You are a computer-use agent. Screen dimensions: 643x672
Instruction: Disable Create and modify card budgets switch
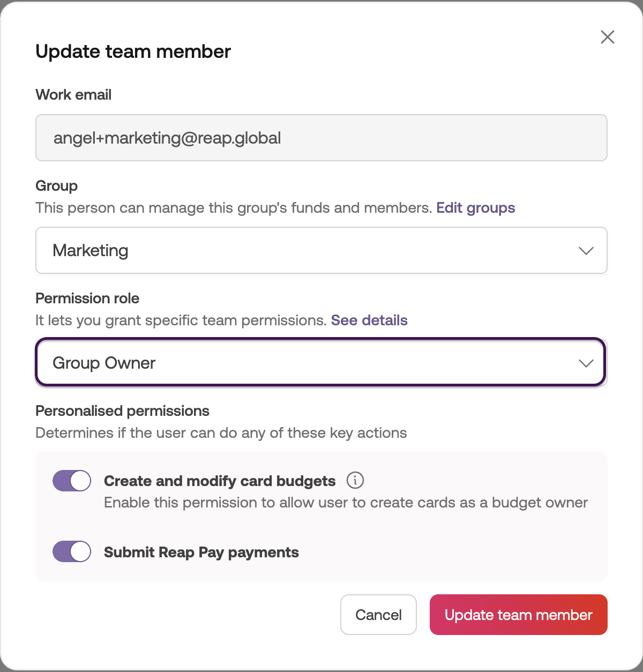click(x=72, y=481)
